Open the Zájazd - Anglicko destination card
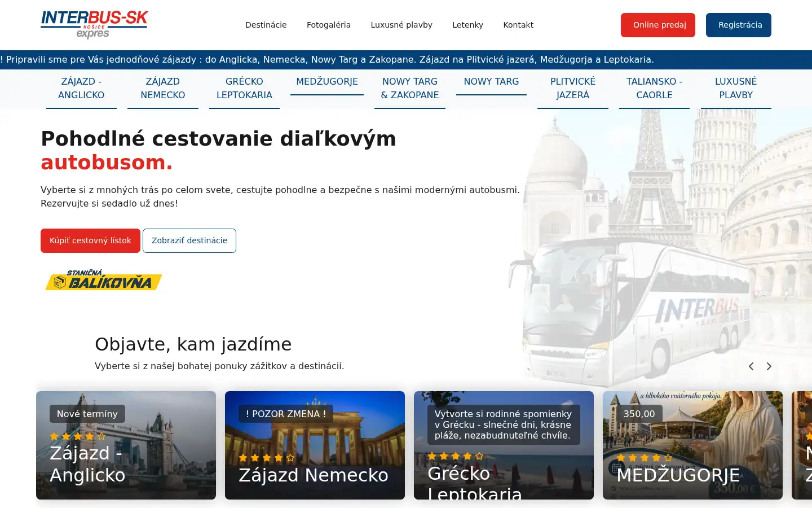The width and height of the screenshot is (812, 508). pos(126,445)
